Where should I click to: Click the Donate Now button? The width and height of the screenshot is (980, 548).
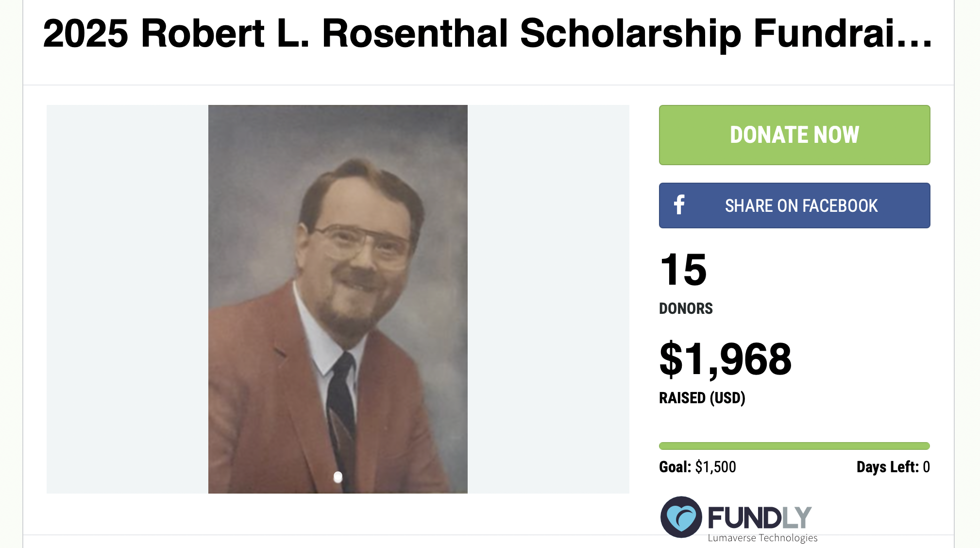click(794, 135)
